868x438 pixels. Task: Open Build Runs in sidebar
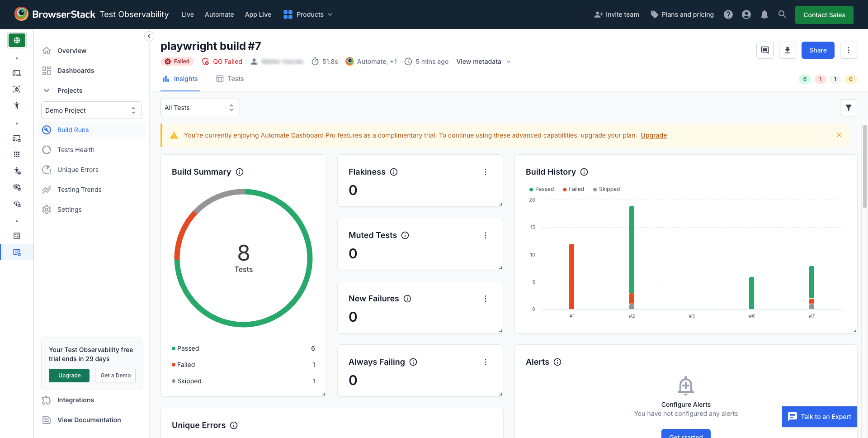pyautogui.click(x=73, y=130)
